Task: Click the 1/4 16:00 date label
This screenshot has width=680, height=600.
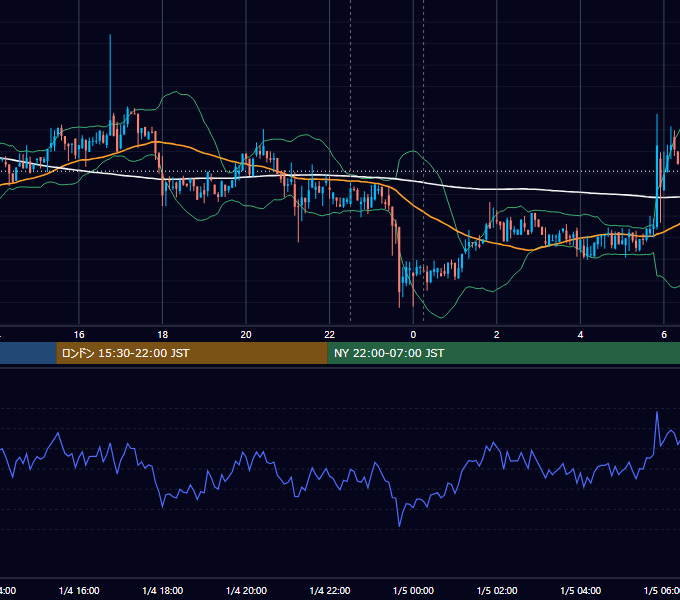Action: pyautogui.click(x=79, y=590)
